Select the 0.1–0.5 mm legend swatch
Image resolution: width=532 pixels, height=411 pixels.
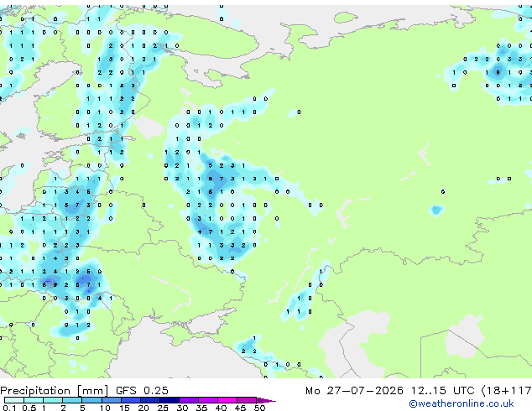click(14, 400)
